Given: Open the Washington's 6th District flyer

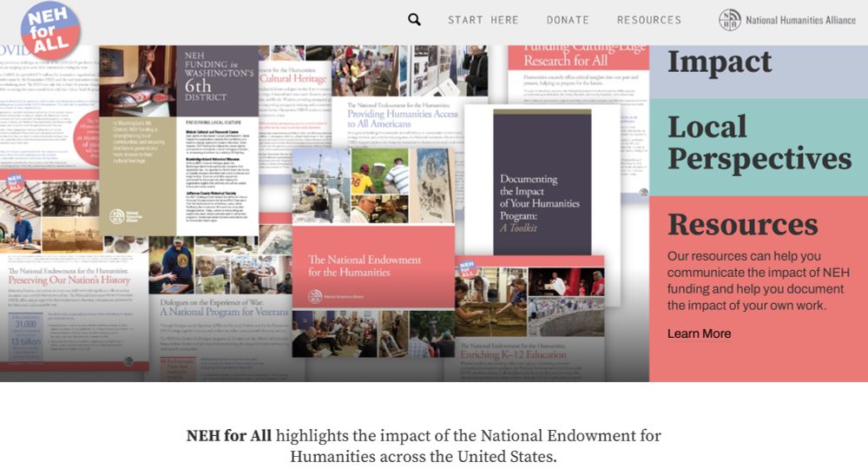Looking at the screenshot, I should (178, 141).
